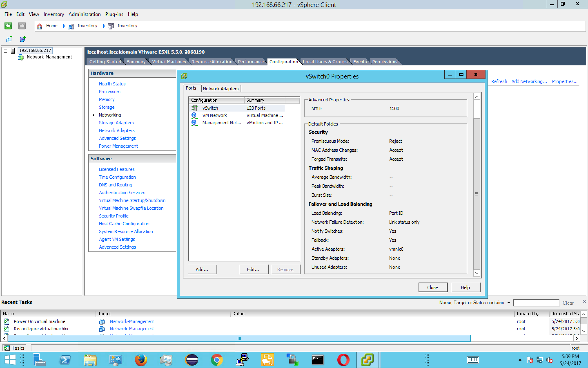Select the vSwitch icon in Ports list
The height and width of the screenshot is (368, 588).
[195, 108]
